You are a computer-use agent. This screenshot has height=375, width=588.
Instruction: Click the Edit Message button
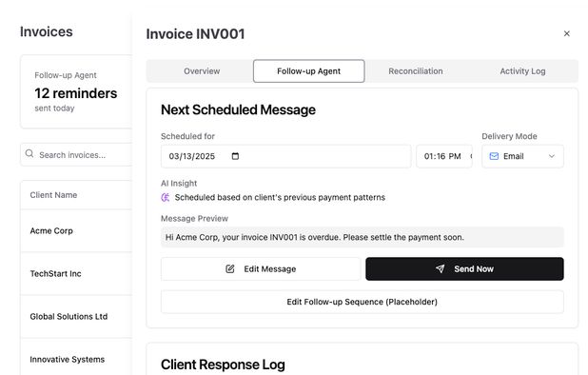[261, 268]
